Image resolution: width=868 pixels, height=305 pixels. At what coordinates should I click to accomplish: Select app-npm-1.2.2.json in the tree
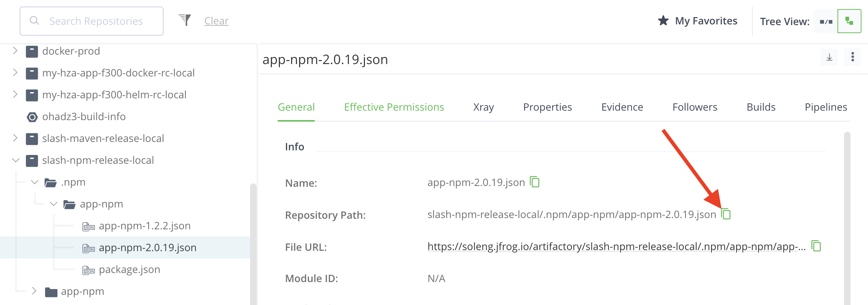(145, 226)
